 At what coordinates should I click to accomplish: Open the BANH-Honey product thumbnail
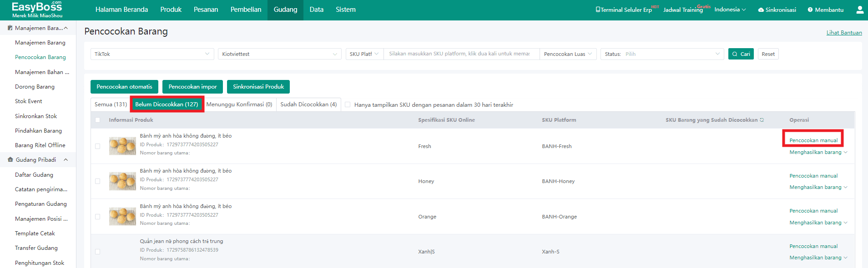point(122,181)
